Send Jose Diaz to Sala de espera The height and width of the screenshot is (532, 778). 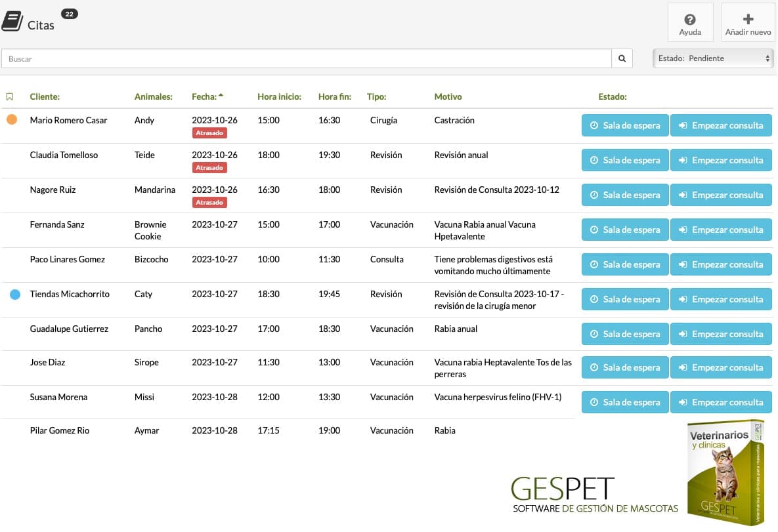pyautogui.click(x=624, y=367)
